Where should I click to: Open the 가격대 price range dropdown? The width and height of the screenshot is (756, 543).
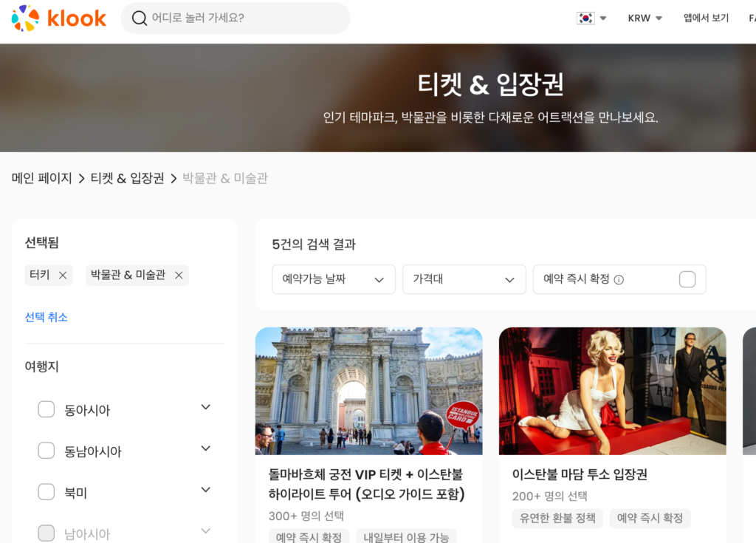pos(464,279)
